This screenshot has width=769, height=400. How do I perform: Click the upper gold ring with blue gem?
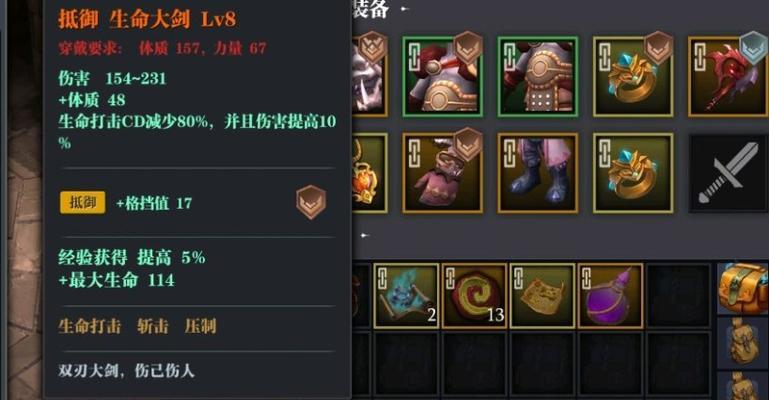pos(633,76)
